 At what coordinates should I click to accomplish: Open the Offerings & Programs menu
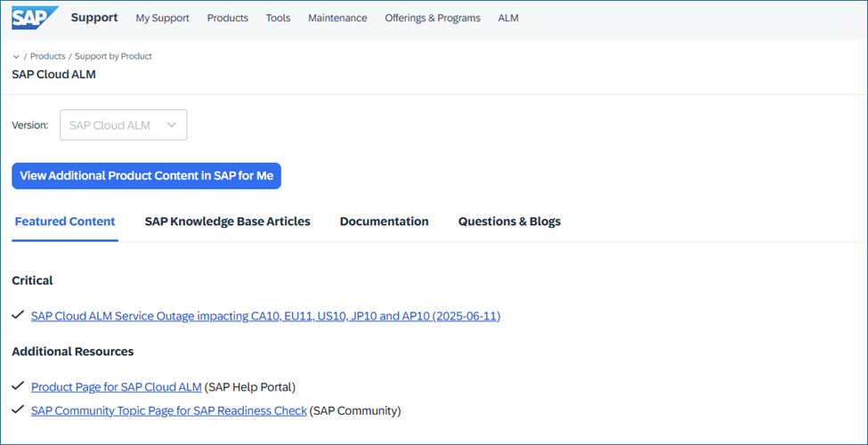433,19
